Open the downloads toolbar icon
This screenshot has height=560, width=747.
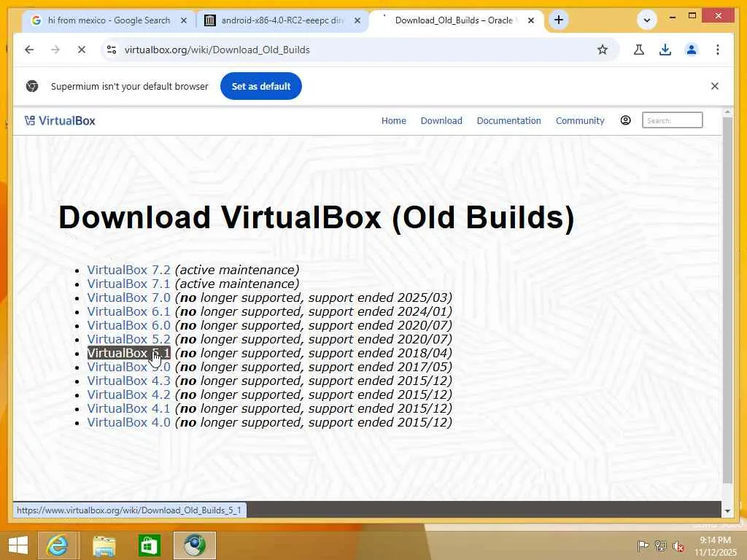(x=665, y=50)
